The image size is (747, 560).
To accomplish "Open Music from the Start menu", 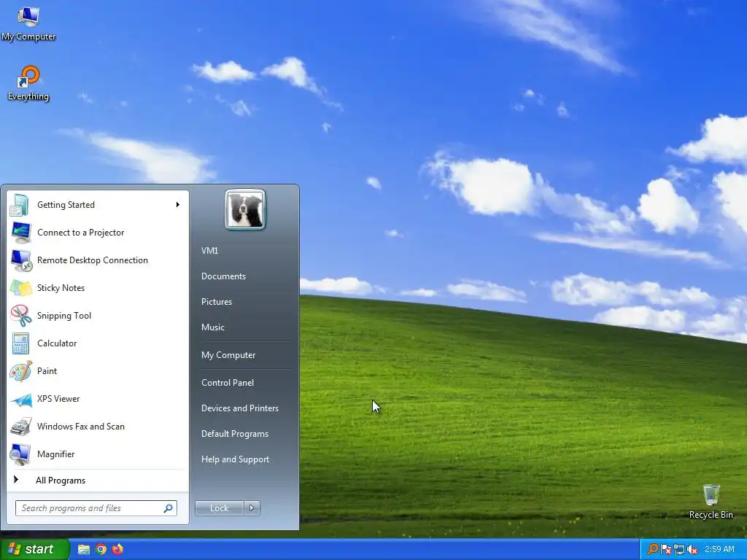I will (x=212, y=327).
